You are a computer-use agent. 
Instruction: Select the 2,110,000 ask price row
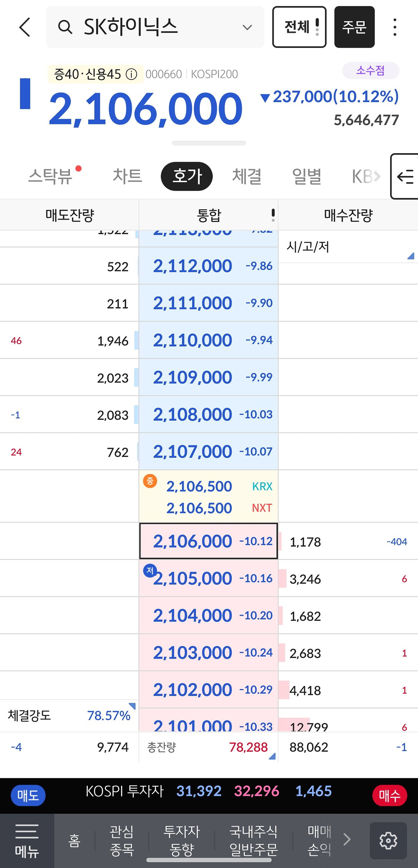click(209, 340)
